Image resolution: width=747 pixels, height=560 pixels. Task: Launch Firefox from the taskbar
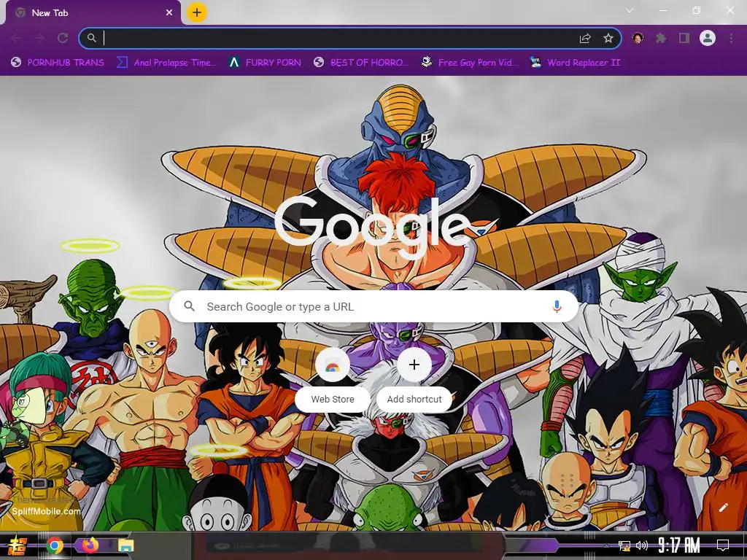pyautogui.click(x=90, y=545)
